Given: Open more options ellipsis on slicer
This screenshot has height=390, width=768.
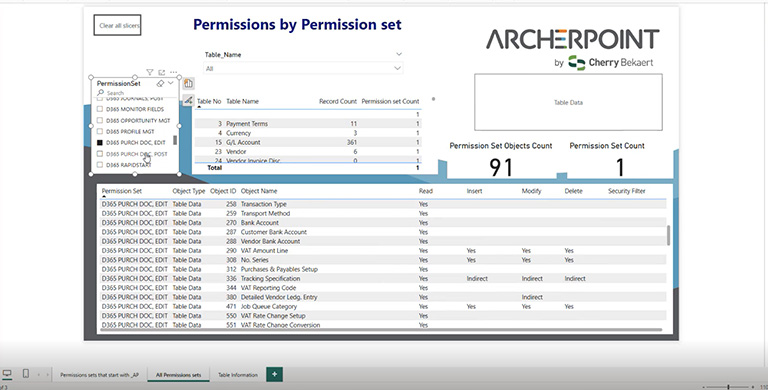Looking at the screenshot, I should pos(173,73).
